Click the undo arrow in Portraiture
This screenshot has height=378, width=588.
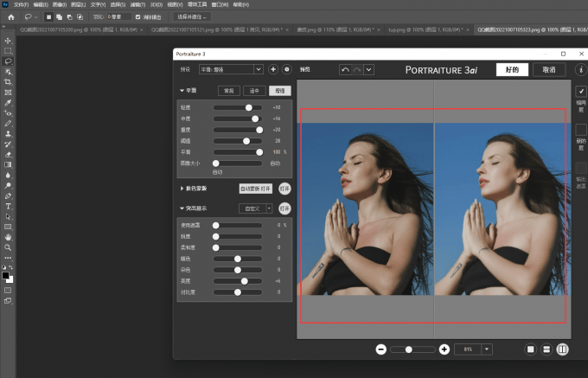345,69
